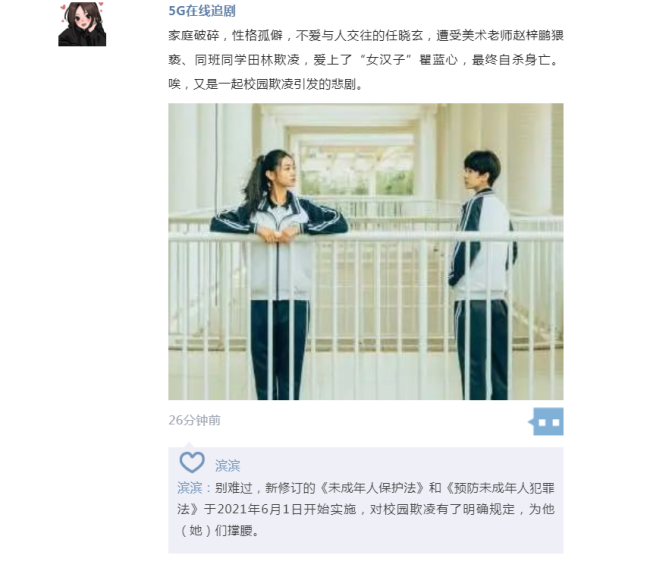Click the name 翟蓝心 in the post
Image resolution: width=650 pixels, height=568 pixels.
pos(439,60)
